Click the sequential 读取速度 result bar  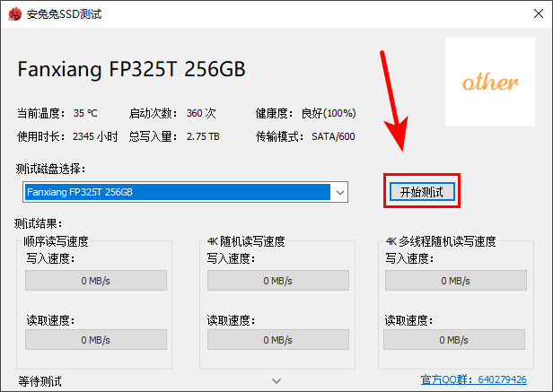point(95,340)
